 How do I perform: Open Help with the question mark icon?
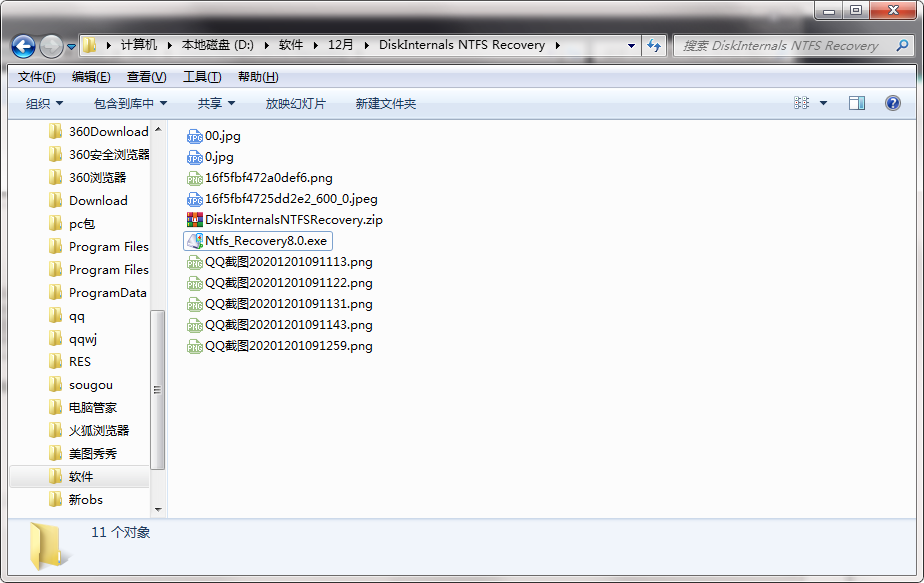pyautogui.click(x=893, y=103)
